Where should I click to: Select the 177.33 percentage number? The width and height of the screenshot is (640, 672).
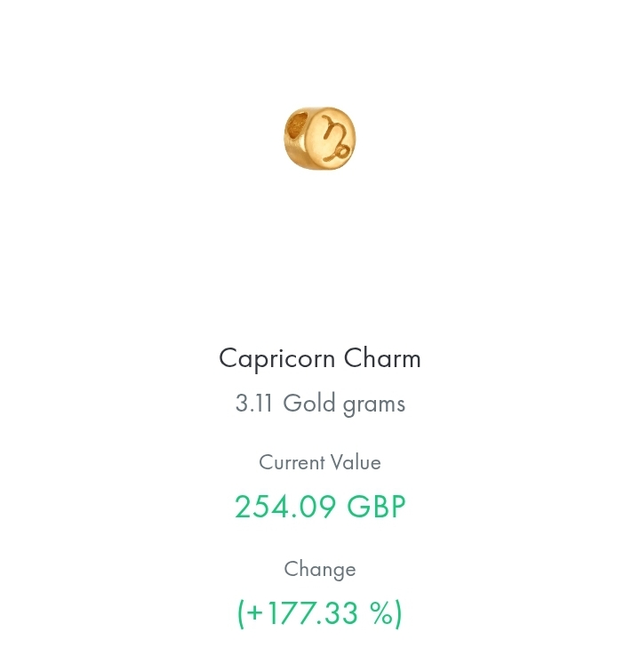pyautogui.click(x=312, y=612)
